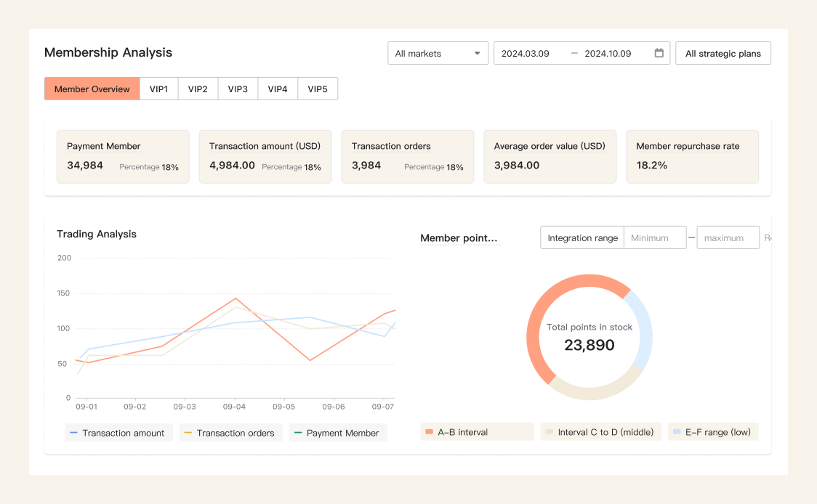817x504 pixels.
Task: Toggle Payment Member legend series
Action: [339, 433]
